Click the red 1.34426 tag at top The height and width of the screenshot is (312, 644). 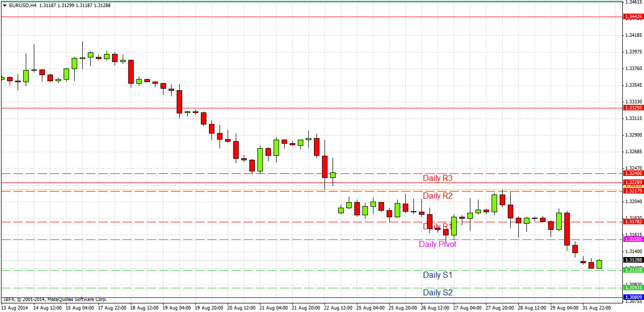[634, 17]
